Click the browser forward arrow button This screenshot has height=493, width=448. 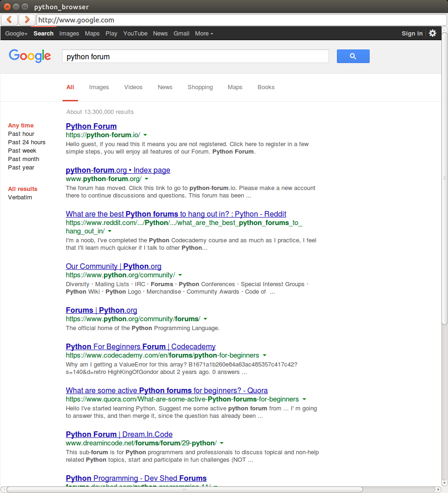tap(27, 20)
